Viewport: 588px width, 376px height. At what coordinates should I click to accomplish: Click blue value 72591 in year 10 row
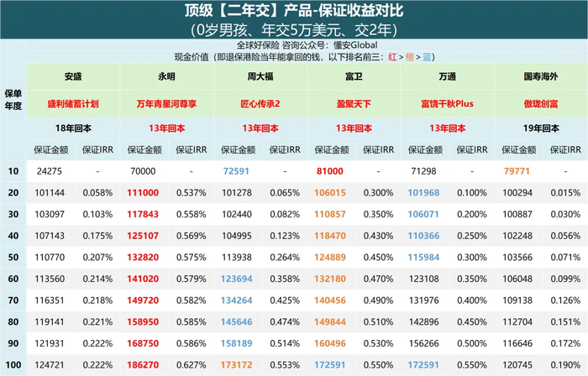click(236, 171)
